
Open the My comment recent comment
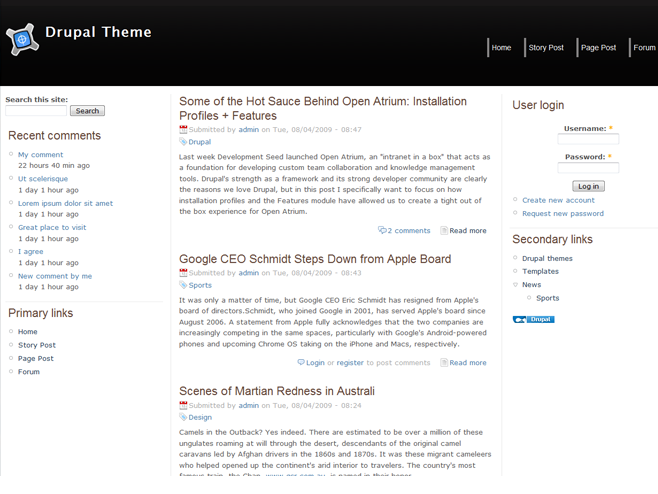click(40, 154)
